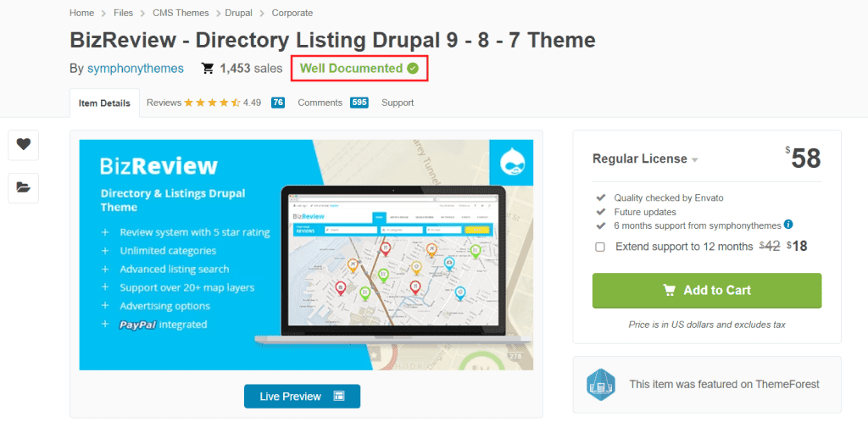The image size is (868, 428).
Task: Click the BizReview preview image
Action: [x=306, y=255]
